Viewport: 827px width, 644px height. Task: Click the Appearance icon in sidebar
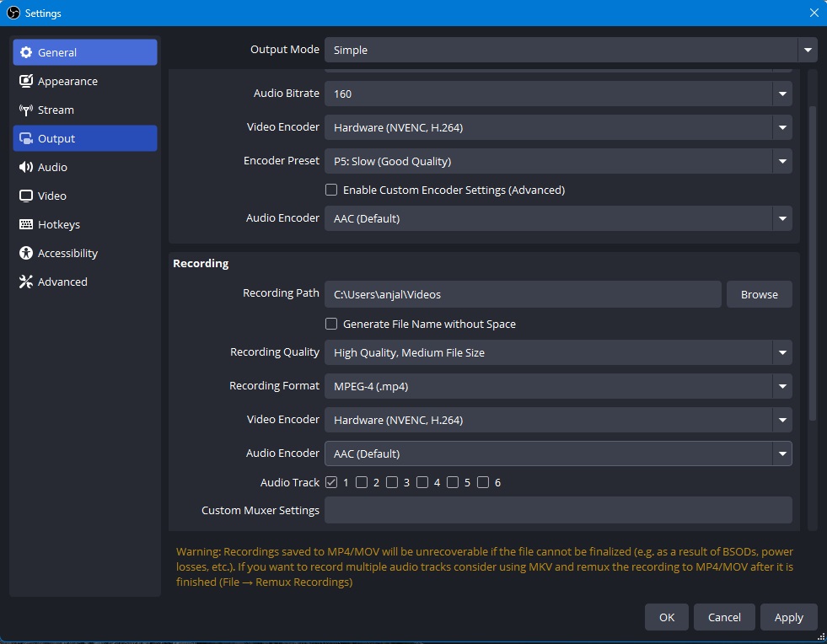tap(26, 81)
